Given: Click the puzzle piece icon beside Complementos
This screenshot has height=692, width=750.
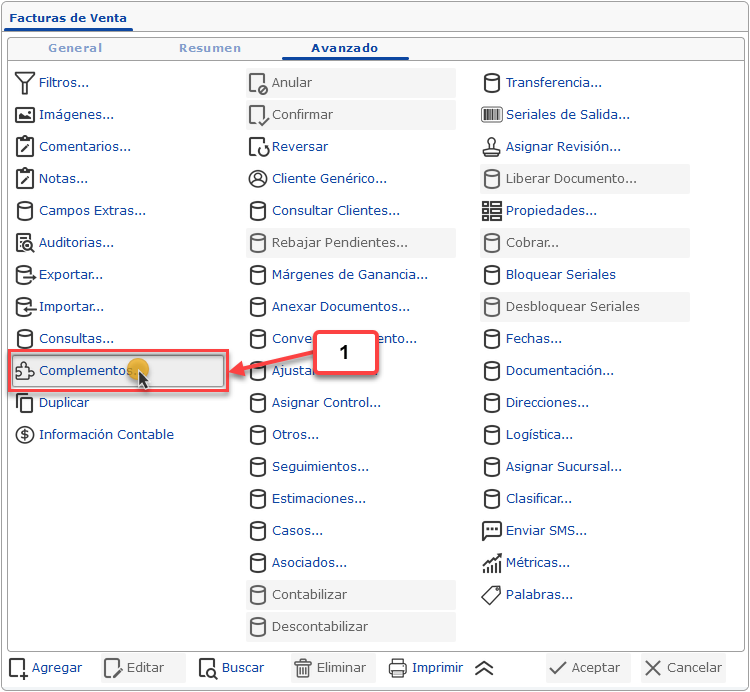Looking at the screenshot, I should tap(24, 371).
